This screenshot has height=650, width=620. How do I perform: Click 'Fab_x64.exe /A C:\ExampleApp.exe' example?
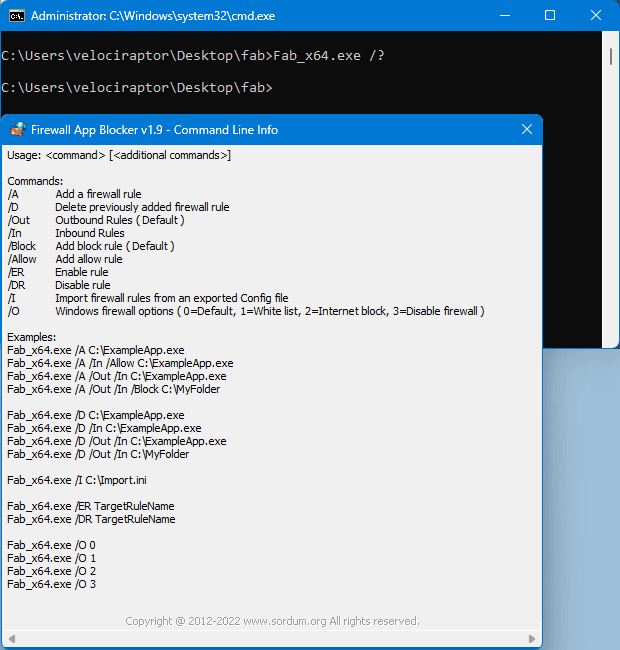click(96, 350)
